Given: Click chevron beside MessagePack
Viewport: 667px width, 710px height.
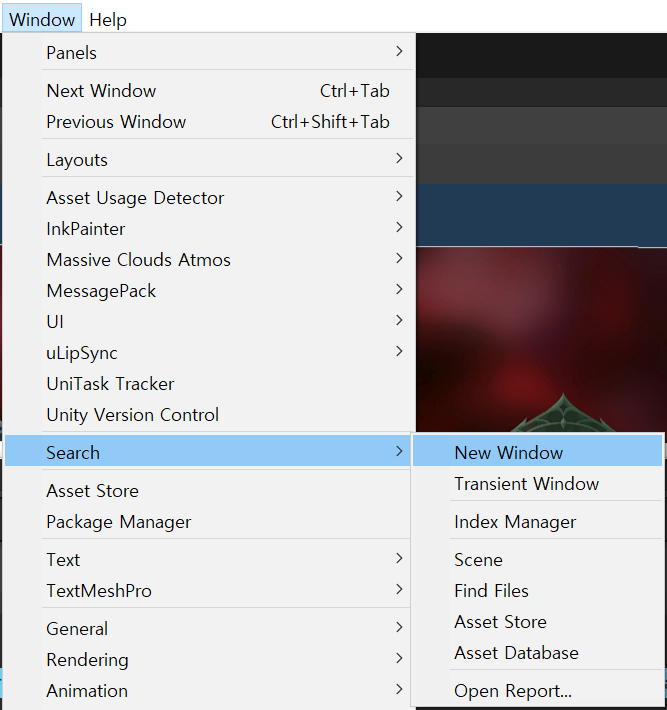Looking at the screenshot, I should tap(399, 289).
